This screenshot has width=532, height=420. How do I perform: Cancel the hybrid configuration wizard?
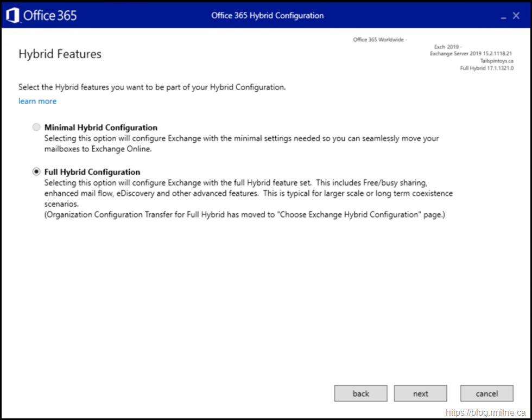pyautogui.click(x=486, y=393)
